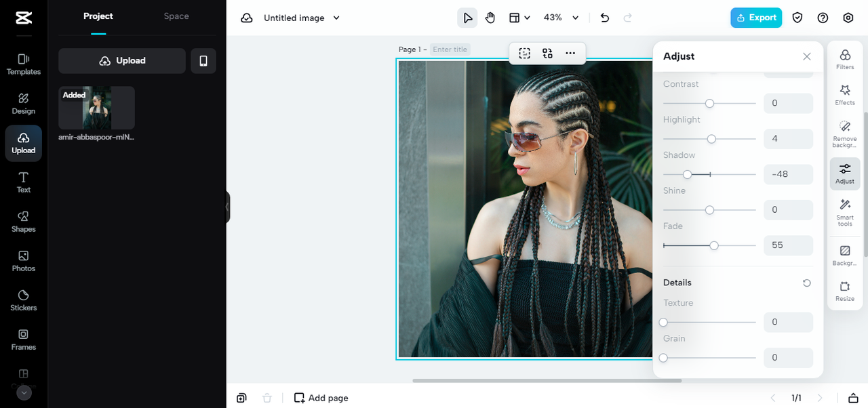Open the Photos panel
The height and width of the screenshot is (408, 868).
(24, 261)
